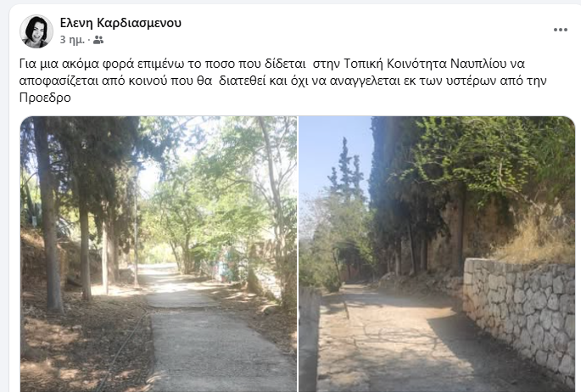
Task: Click the friends audience icon beside timestamp
Action: point(98,40)
